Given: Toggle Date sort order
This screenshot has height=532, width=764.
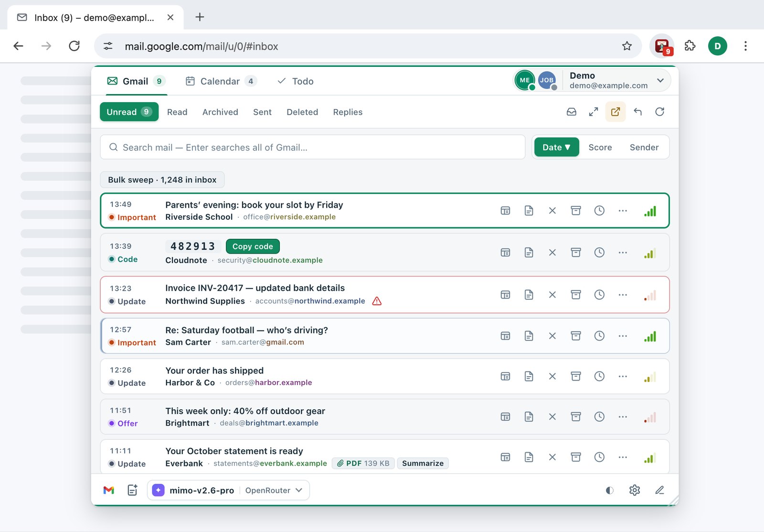Looking at the screenshot, I should (x=557, y=147).
